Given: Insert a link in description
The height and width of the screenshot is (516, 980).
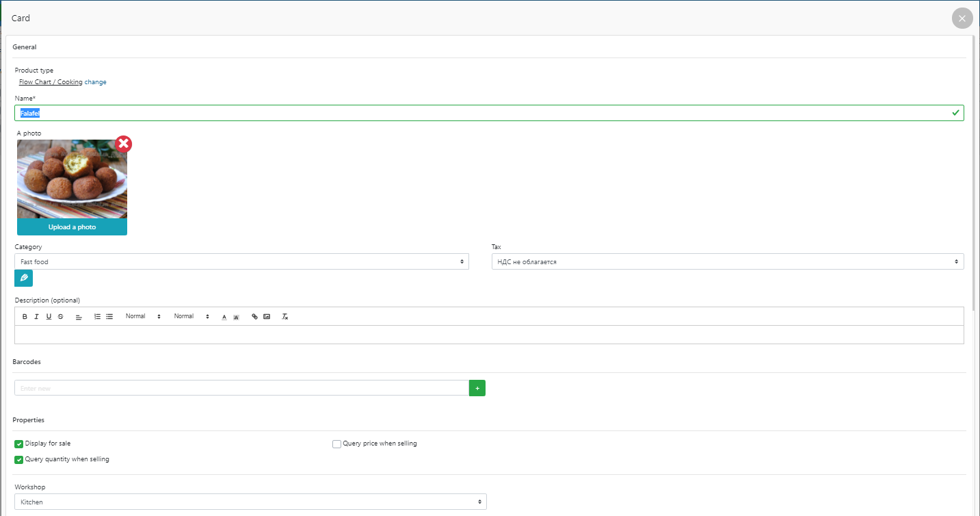Looking at the screenshot, I should tap(255, 317).
